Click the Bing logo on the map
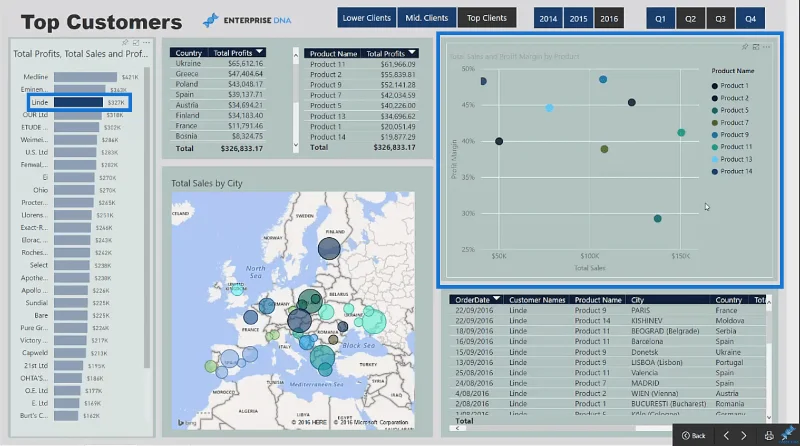800x446 pixels. 187,423
